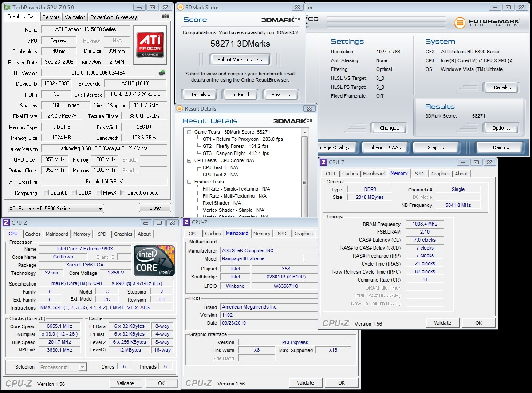Click the ATI Radeon logo in GPU-Z
The image size is (532, 393).
150,44
